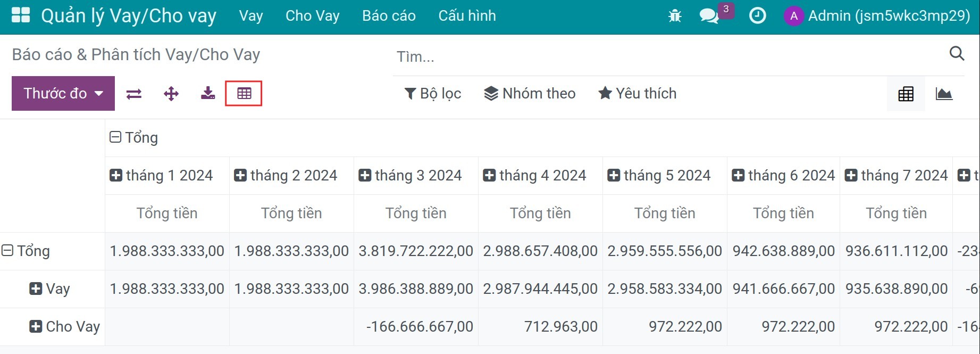Image resolution: width=980 pixels, height=354 pixels.
Task: Click the search magnifier icon
Action: point(957,54)
